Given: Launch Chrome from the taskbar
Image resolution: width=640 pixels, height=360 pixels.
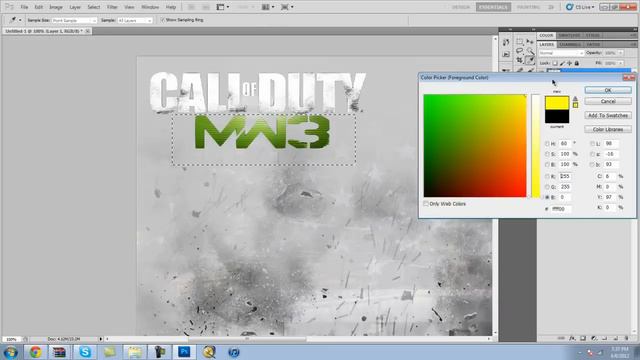Looking at the screenshot, I should pyautogui.click(x=36, y=352).
